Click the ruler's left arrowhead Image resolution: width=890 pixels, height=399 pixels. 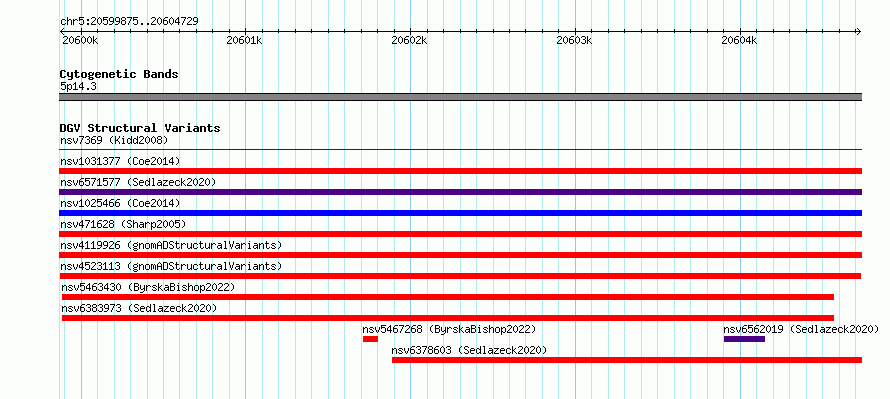point(62,31)
